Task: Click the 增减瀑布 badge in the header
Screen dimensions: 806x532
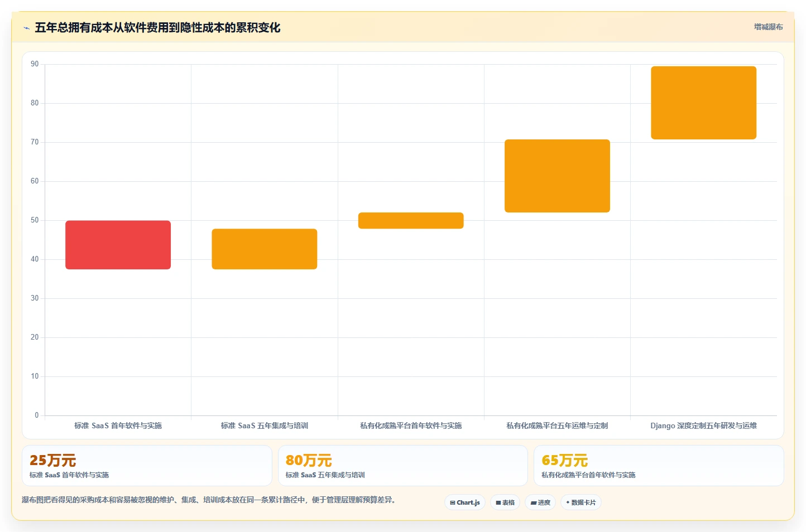Action: (x=768, y=27)
